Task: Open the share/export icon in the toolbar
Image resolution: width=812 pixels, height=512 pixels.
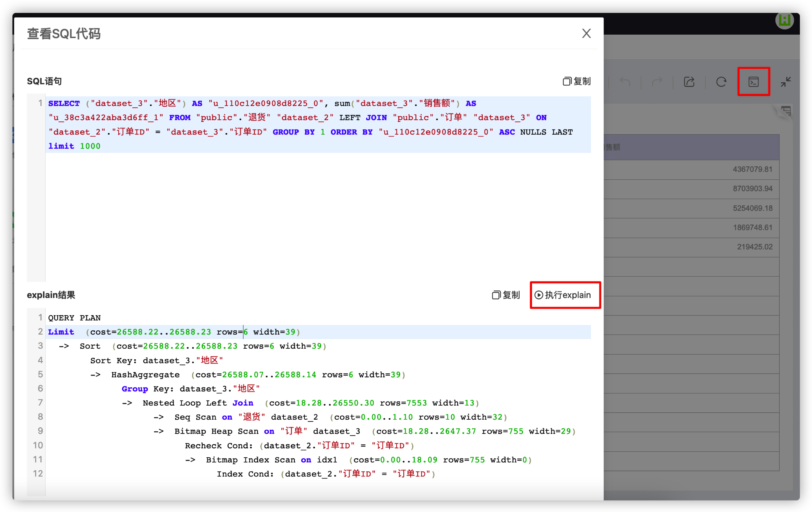Action: point(689,81)
